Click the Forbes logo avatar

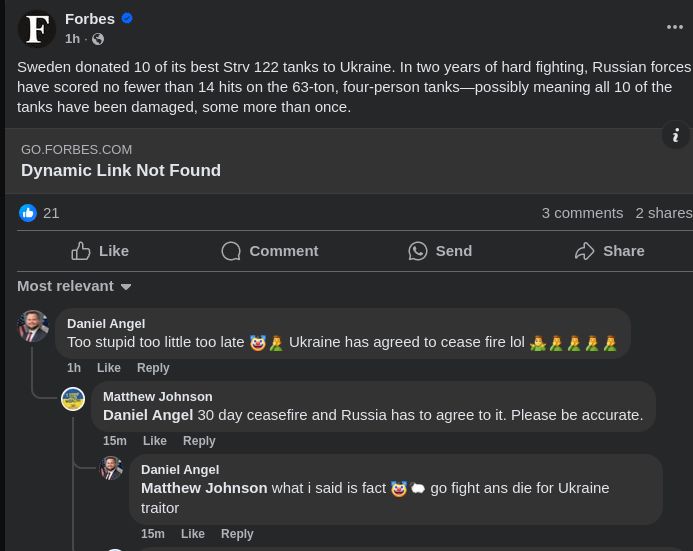pyautogui.click(x=37, y=28)
